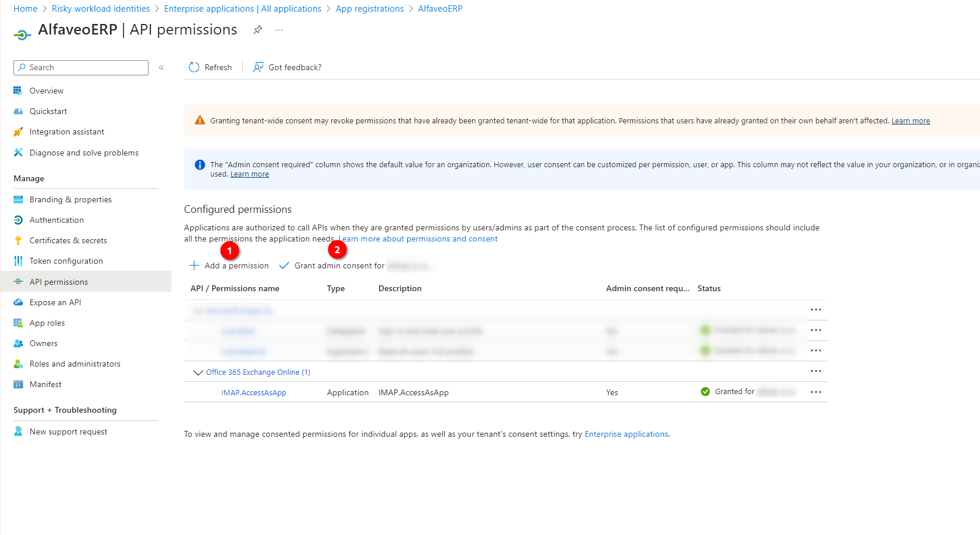Click the New support request person icon
The width and height of the screenshot is (980, 535).
coord(18,432)
